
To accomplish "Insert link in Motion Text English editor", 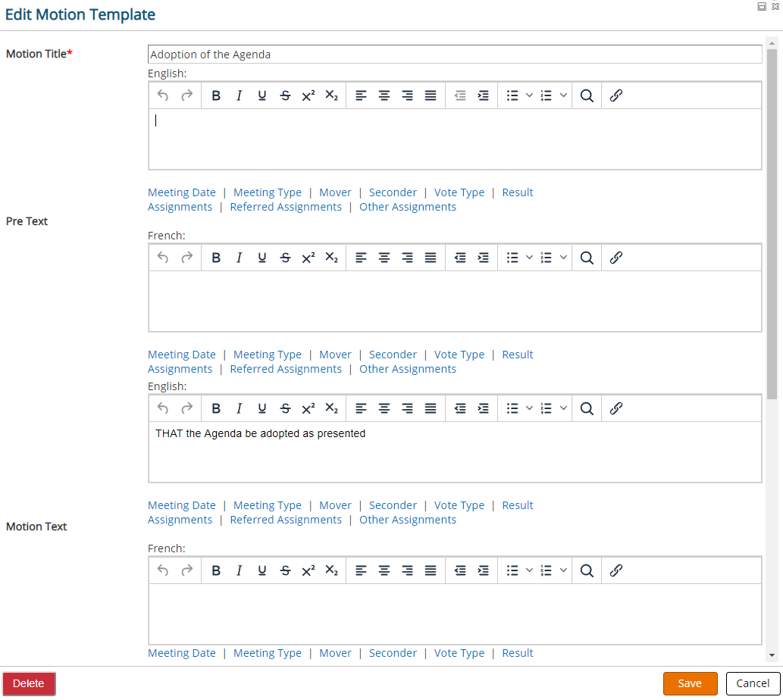I will [615, 408].
